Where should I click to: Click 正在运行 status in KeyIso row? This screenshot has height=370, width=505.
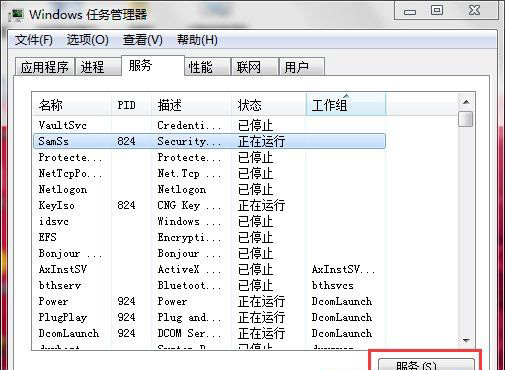(x=261, y=205)
